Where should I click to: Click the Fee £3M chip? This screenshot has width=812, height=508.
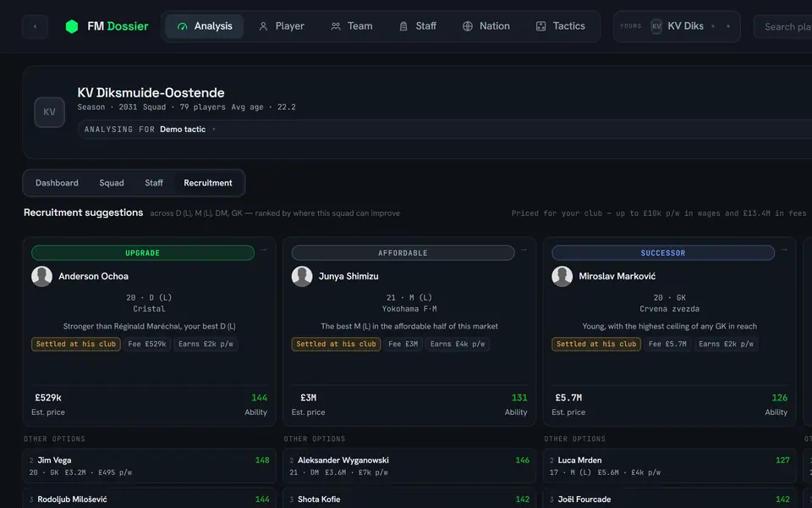click(x=403, y=345)
